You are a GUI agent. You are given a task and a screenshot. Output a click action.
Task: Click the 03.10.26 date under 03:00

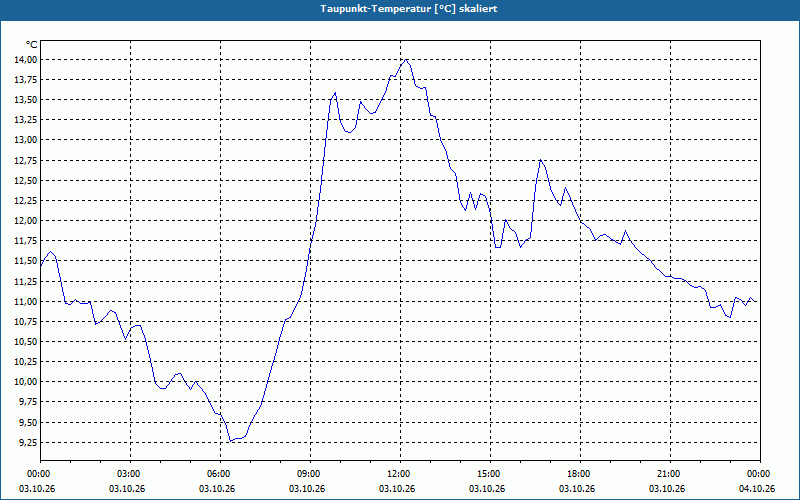127,489
